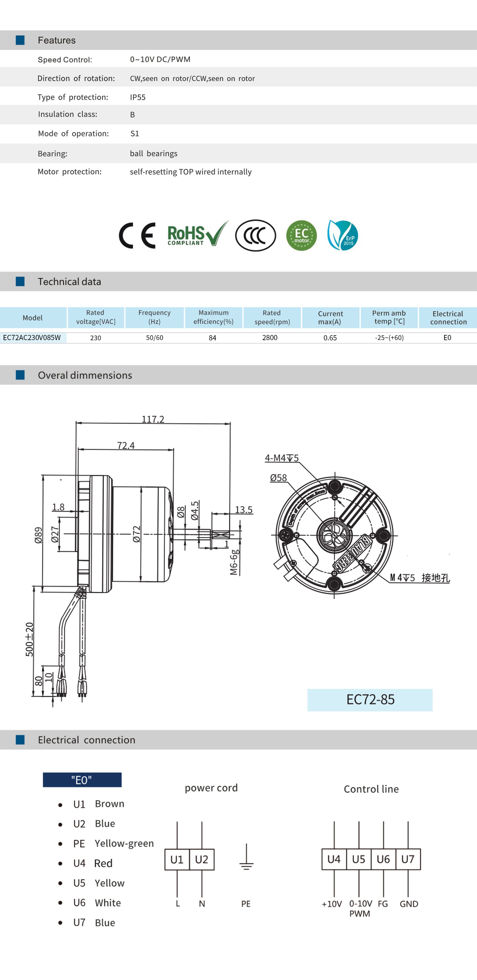Click the Direction of rotation value text
Viewport: 477px width, 980px height.
coord(192,78)
